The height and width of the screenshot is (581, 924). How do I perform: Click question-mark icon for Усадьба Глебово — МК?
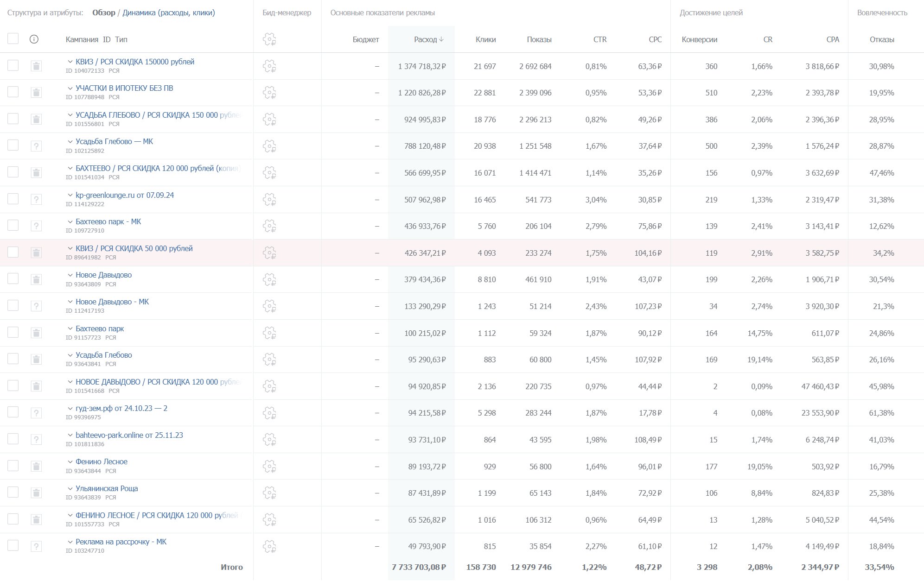pyautogui.click(x=36, y=146)
